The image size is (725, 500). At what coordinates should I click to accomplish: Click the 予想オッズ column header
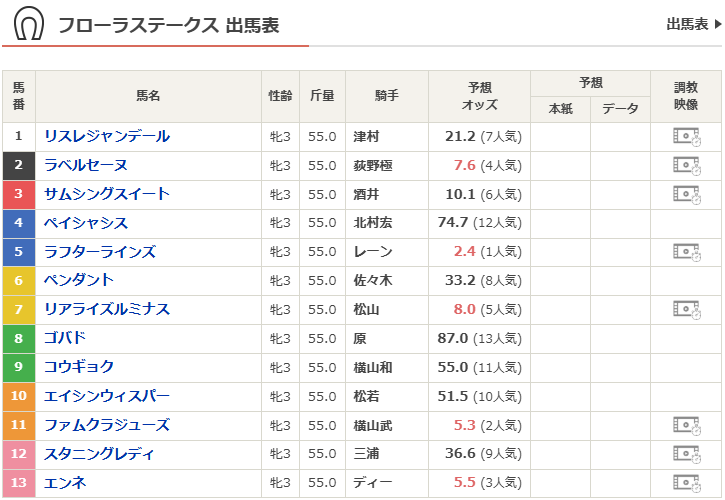point(479,96)
